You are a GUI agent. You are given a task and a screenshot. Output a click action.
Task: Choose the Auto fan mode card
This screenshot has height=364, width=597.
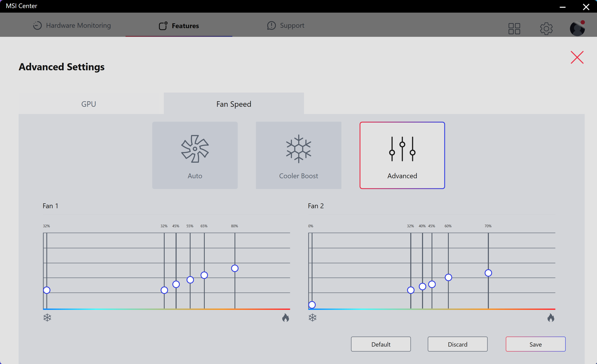click(x=195, y=155)
